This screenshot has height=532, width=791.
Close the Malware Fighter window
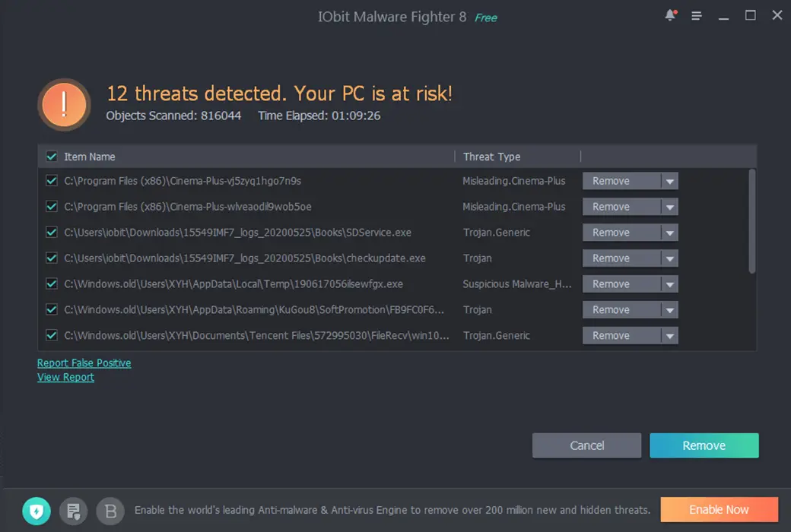pos(777,15)
